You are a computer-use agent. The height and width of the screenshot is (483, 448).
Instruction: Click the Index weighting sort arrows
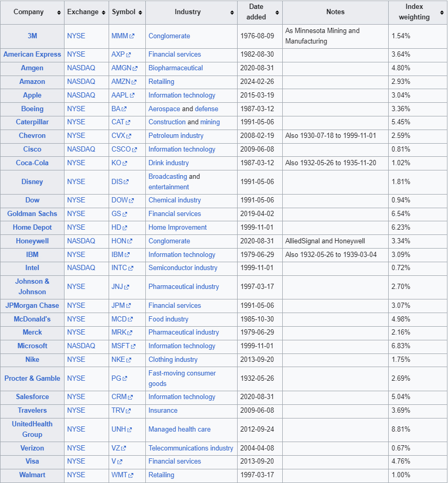(x=442, y=12)
